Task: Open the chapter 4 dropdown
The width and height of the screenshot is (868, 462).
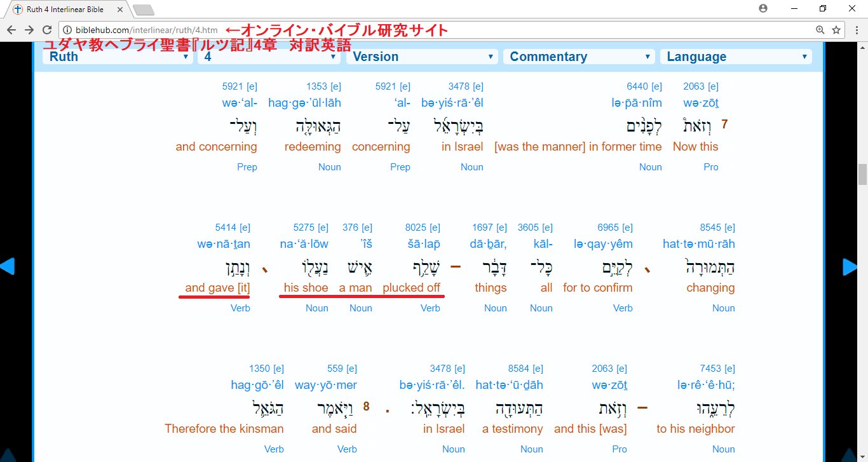Action: pos(270,57)
